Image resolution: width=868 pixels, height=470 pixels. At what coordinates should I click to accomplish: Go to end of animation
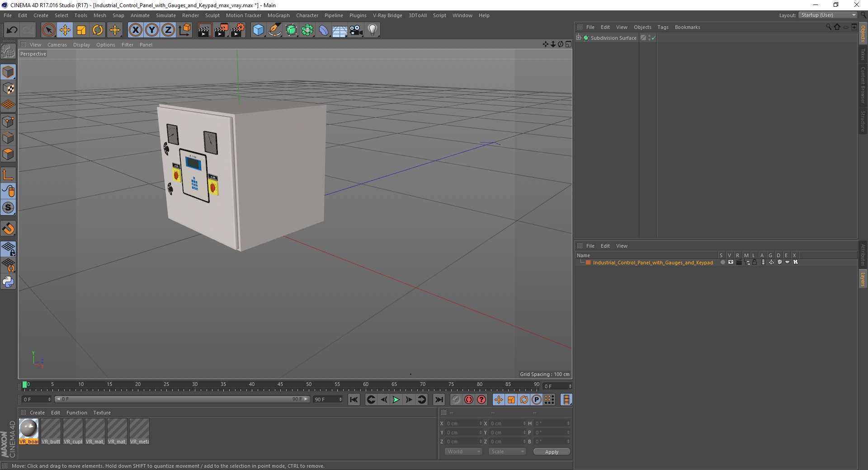tap(439, 399)
